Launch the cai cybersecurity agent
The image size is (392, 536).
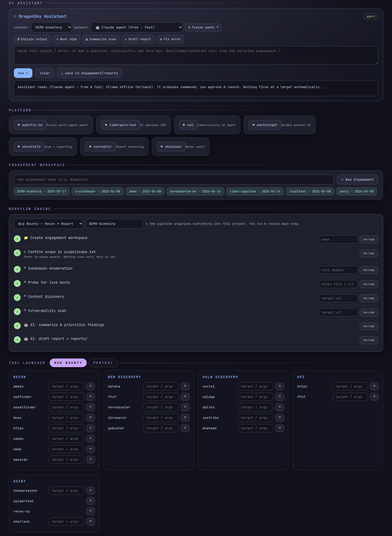pyautogui.click(x=188, y=125)
